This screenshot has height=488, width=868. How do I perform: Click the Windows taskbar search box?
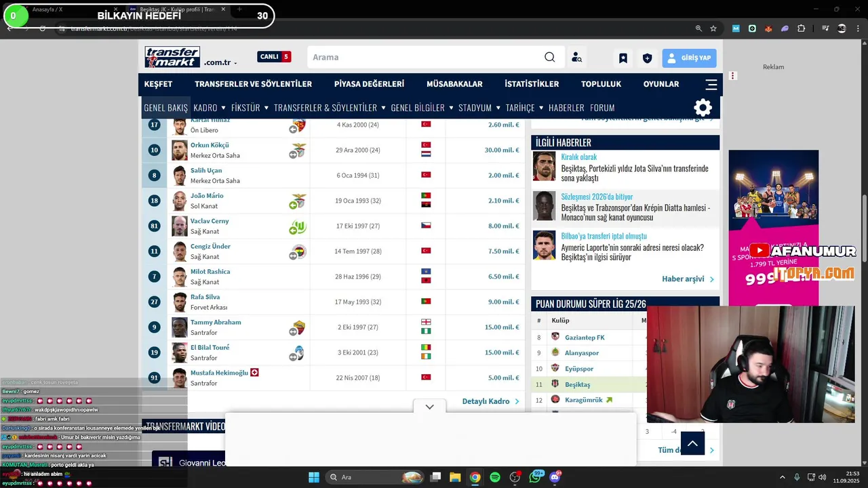tap(376, 477)
